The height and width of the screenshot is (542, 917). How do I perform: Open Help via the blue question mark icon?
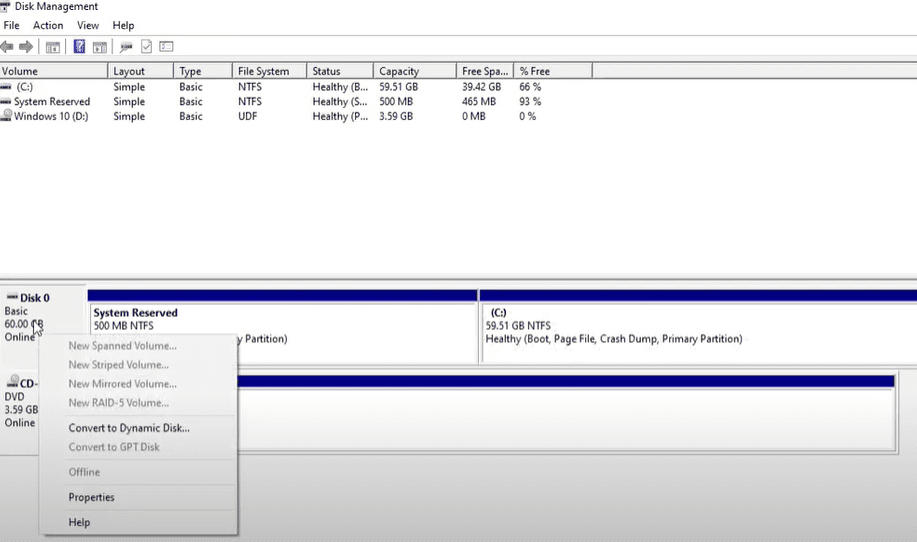tap(79, 47)
